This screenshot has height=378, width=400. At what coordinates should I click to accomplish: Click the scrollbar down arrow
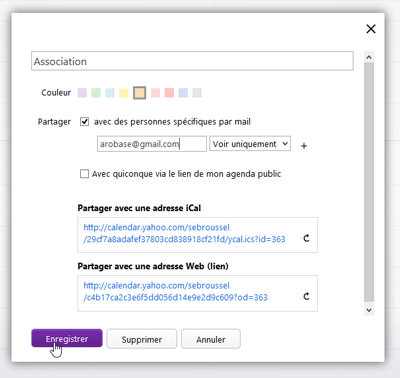tap(369, 310)
